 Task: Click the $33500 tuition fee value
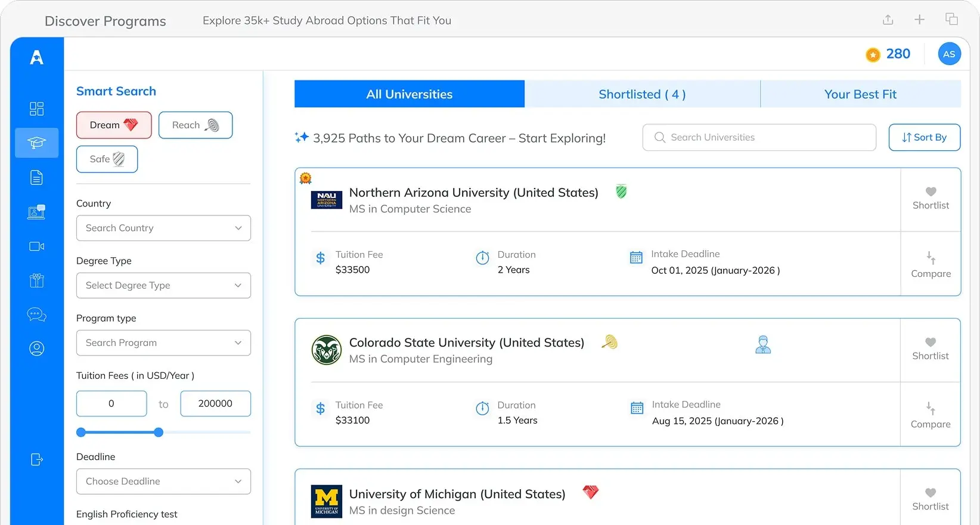tap(352, 270)
